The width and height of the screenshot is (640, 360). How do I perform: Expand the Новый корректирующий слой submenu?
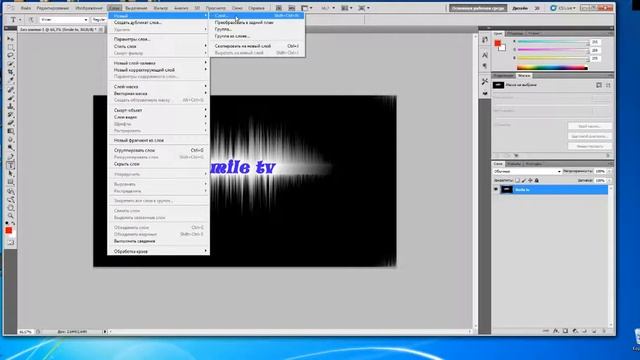(160, 70)
